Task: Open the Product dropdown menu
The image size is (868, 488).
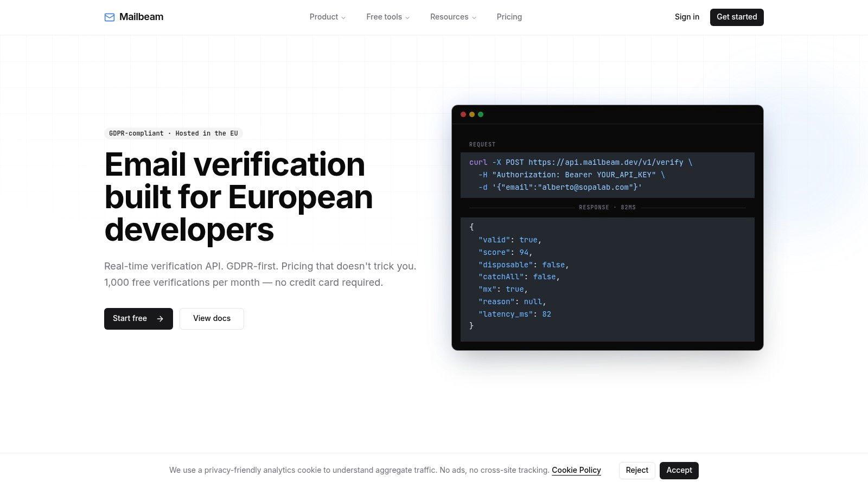Action: pyautogui.click(x=328, y=17)
